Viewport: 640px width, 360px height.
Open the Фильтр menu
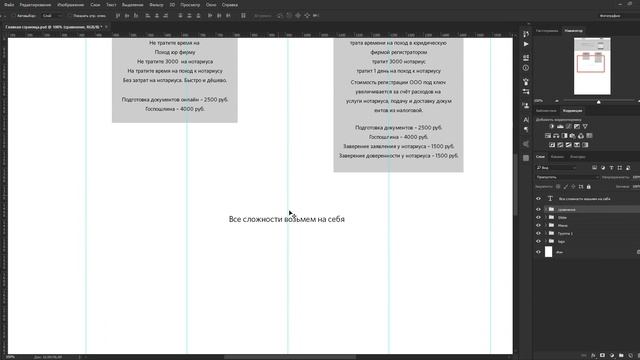pyautogui.click(x=156, y=5)
